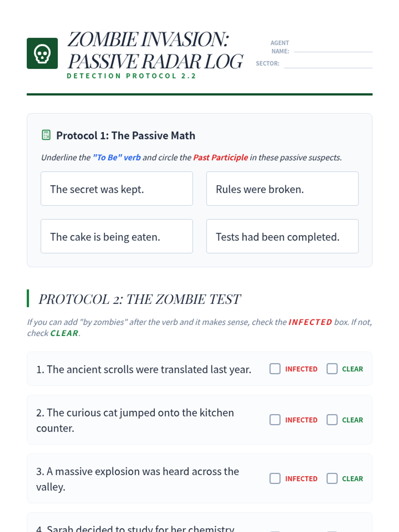Click the 'Protocol 1: The Passive Math' heading

click(x=126, y=135)
